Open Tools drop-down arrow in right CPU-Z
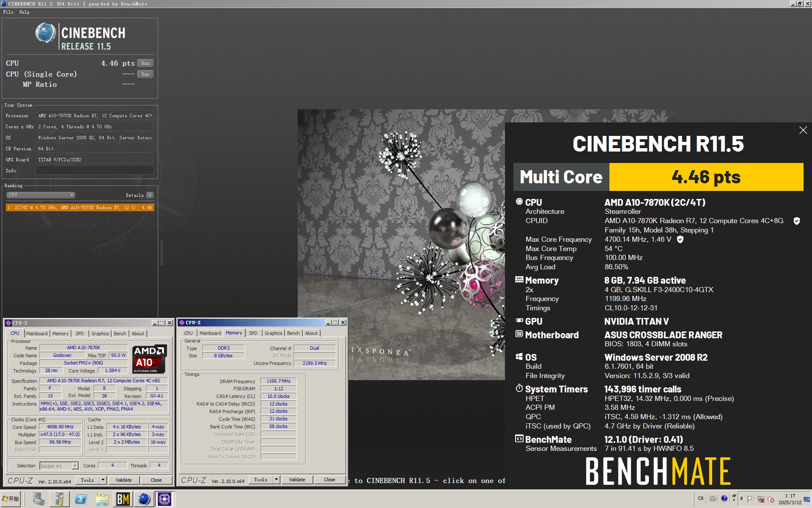812x508 pixels. pyautogui.click(x=276, y=480)
